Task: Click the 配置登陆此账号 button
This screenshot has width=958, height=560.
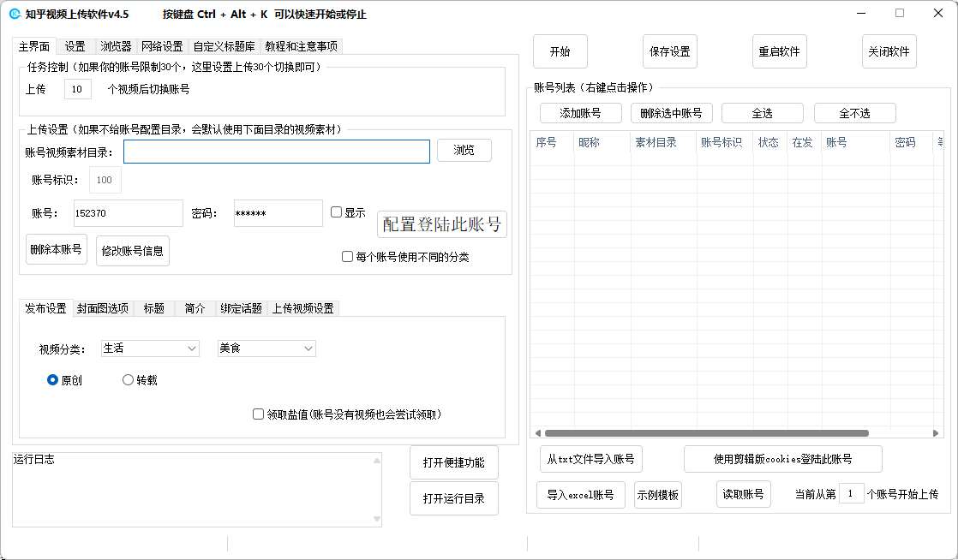Action: click(442, 224)
